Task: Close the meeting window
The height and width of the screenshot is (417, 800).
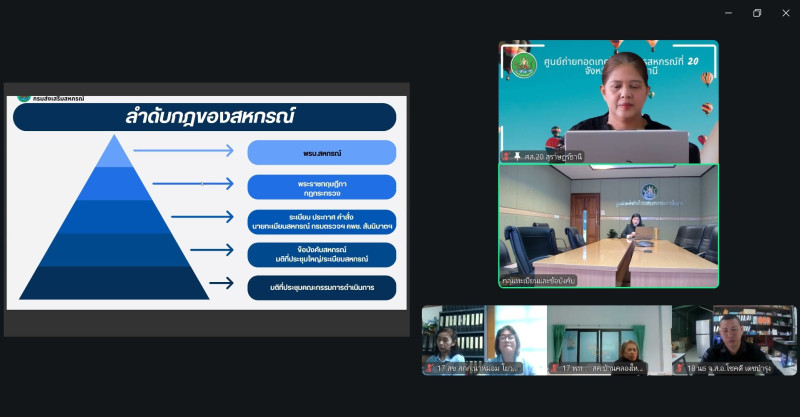Action: [x=784, y=13]
